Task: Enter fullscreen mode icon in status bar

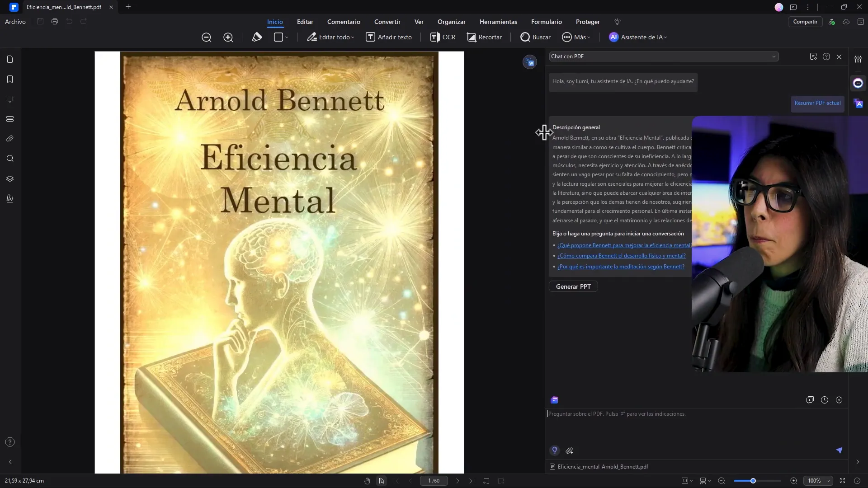Action: tap(842, 481)
